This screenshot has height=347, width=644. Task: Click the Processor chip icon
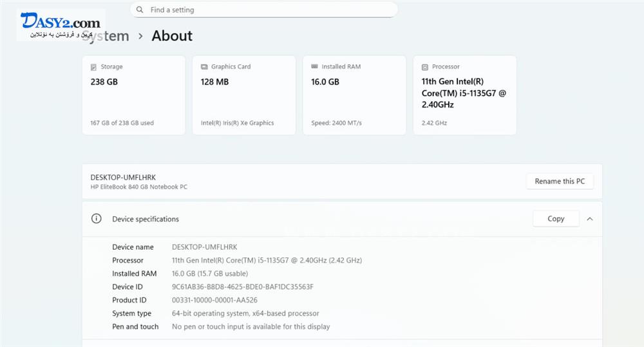click(424, 67)
